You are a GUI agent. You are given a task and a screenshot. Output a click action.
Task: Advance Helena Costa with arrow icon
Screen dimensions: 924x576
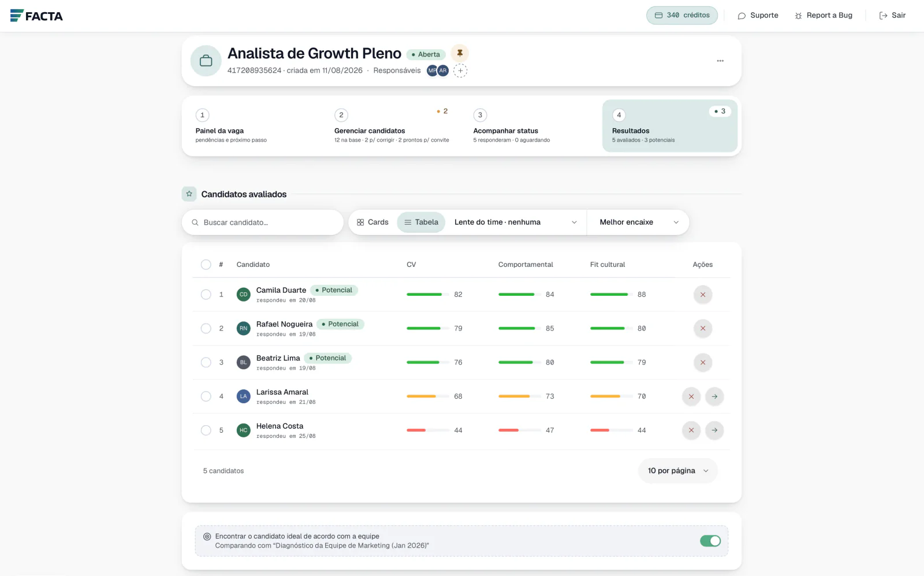point(714,430)
